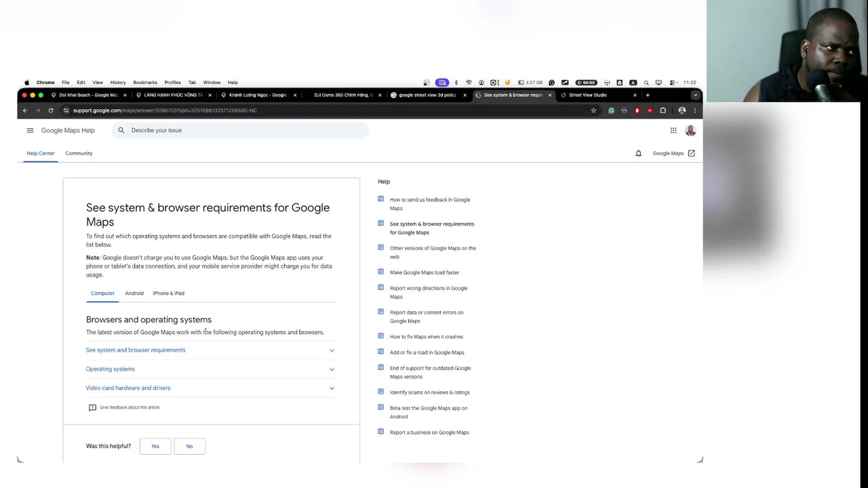Image resolution: width=868 pixels, height=488 pixels.
Task: Open the Help Center tab
Action: point(41,153)
